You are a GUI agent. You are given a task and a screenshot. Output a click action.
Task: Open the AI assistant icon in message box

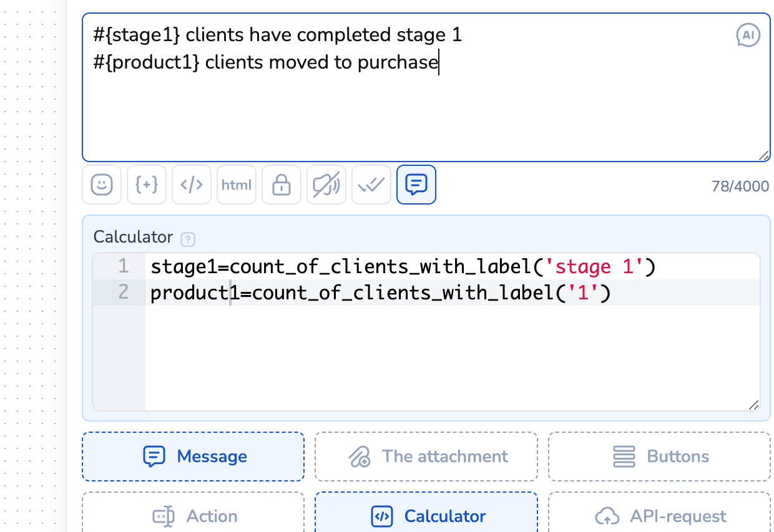tap(748, 36)
